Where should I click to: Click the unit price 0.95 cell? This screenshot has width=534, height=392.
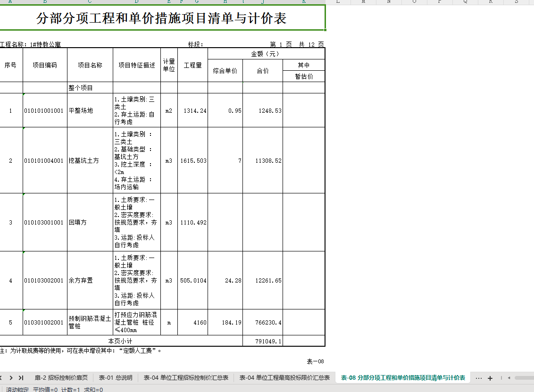click(x=225, y=111)
